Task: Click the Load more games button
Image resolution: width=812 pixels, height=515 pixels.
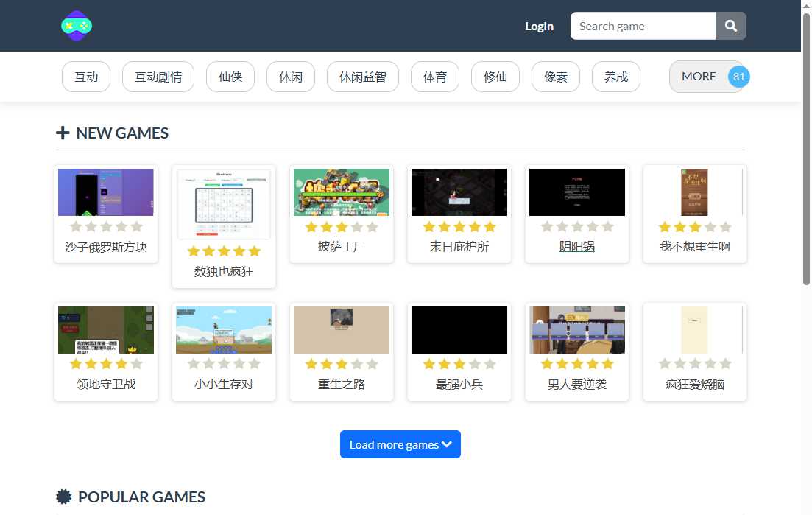Action: [400, 444]
